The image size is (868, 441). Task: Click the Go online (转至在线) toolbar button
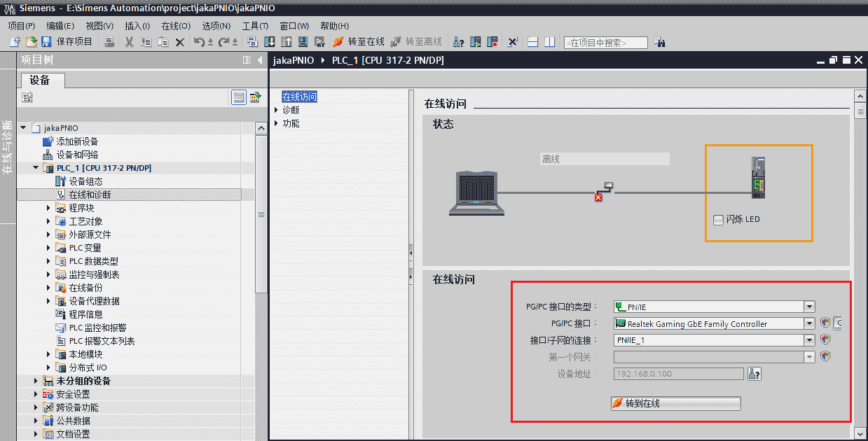[x=359, y=42]
